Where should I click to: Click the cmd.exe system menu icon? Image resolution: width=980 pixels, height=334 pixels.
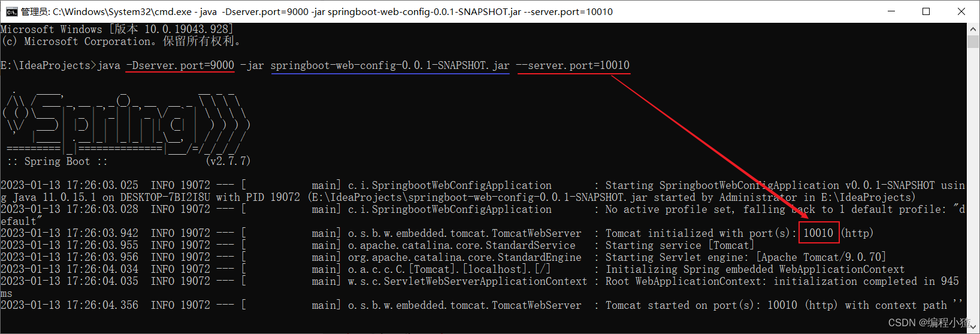click(11, 11)
